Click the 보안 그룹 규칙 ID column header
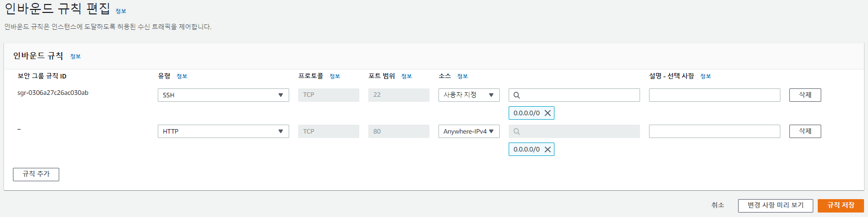868x217 pixels. coord(42,76)
